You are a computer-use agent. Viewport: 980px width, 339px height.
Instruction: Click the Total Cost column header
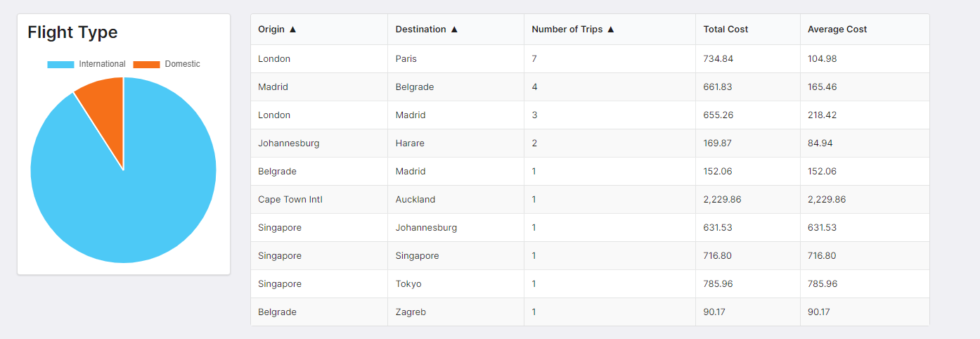(x=726, y=30)
